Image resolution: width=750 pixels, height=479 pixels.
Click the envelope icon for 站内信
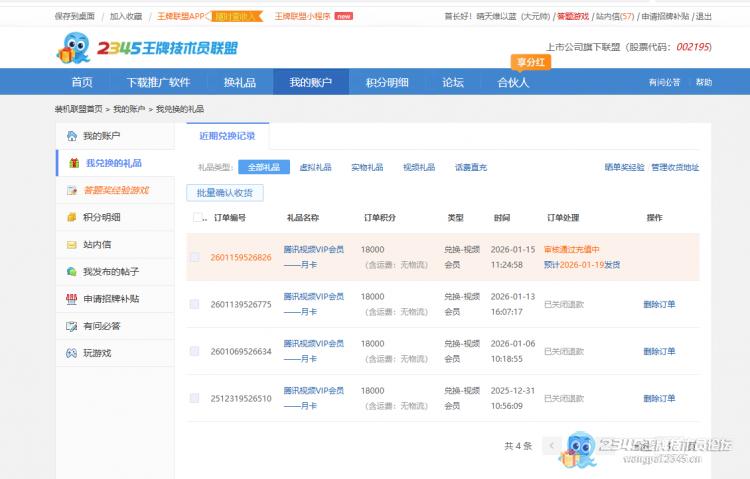click(x=71, y=244)
